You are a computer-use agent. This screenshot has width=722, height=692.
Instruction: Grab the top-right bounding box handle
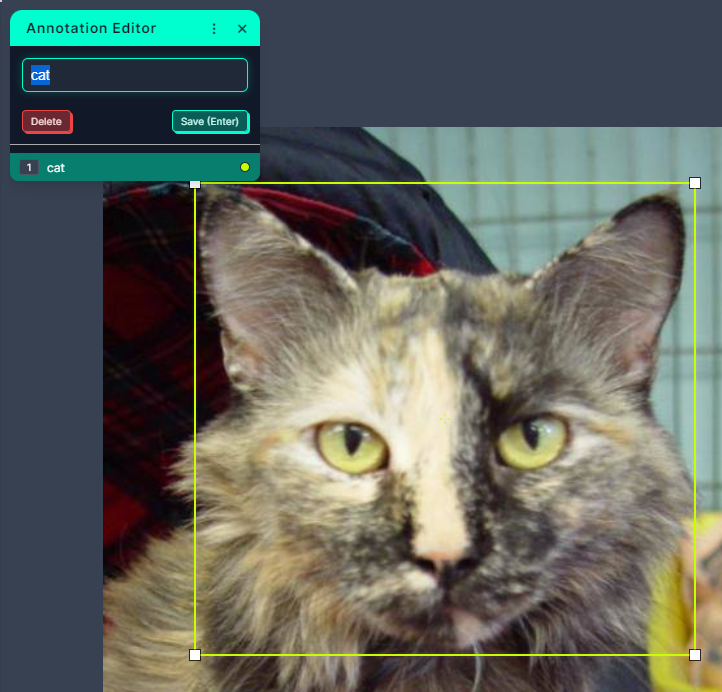point(695,183)
